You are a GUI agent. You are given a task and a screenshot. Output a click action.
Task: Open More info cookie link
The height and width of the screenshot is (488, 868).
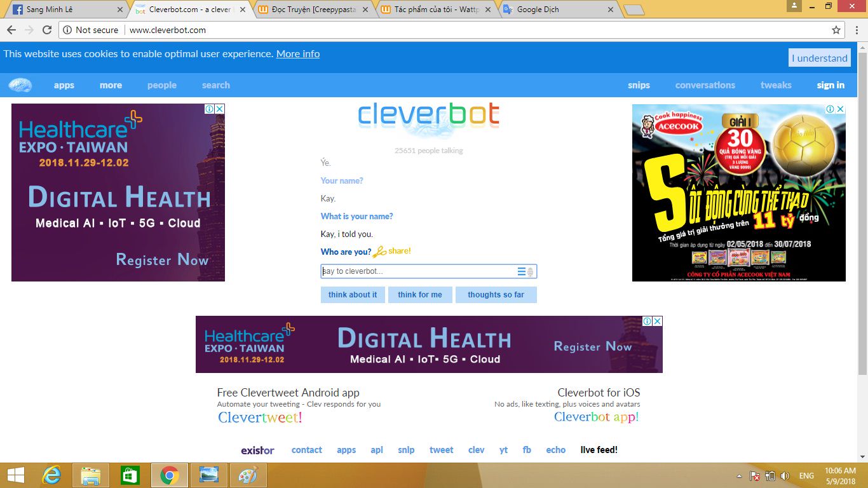[x=298, y=54]
